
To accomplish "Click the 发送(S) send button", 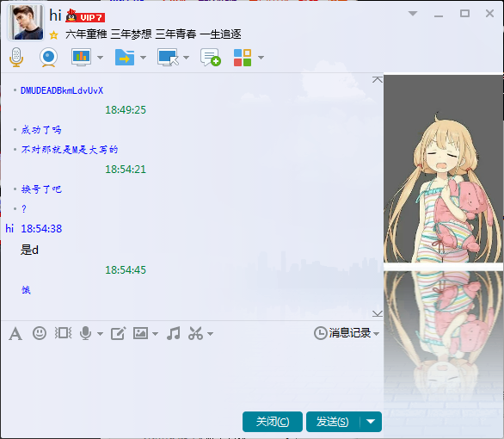I will coord(333,422).
